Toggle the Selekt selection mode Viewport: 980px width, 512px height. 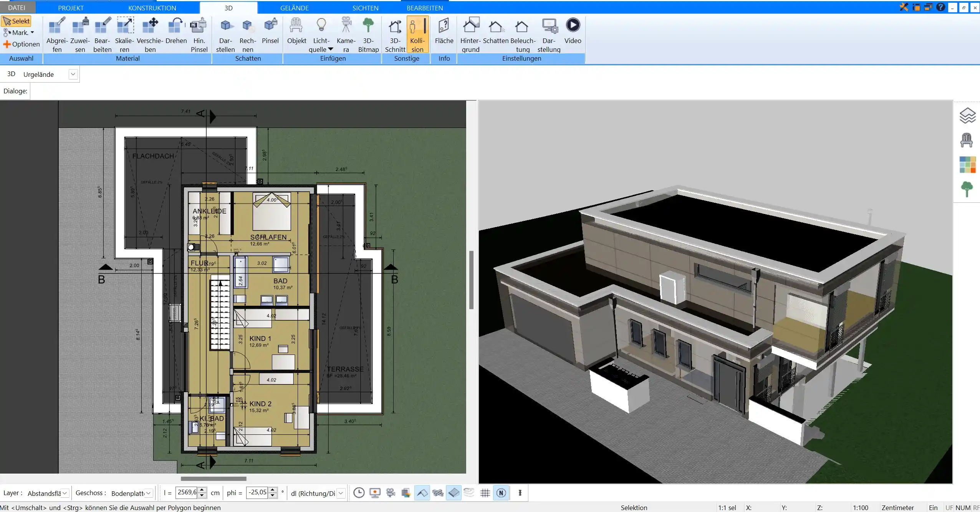point(16,21)
